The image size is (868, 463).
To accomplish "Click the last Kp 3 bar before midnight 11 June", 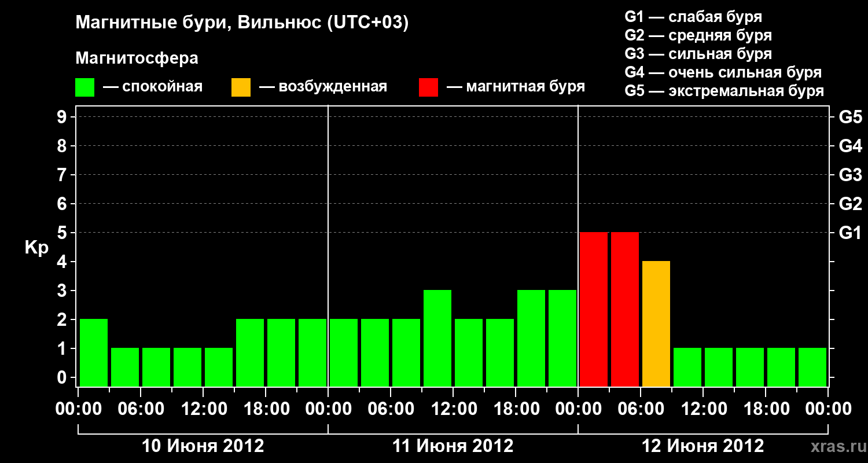I will (x=562, y=338).
